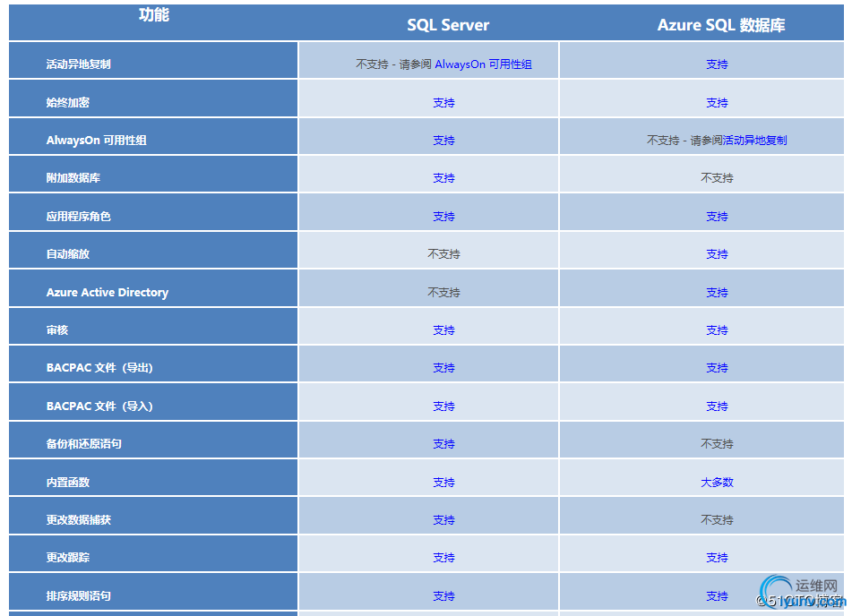The image size is (852, 616).
Task: Click SQL Server 支持 link for 排序规则语句
Action: pyautogui.click(x=443, y=596)
